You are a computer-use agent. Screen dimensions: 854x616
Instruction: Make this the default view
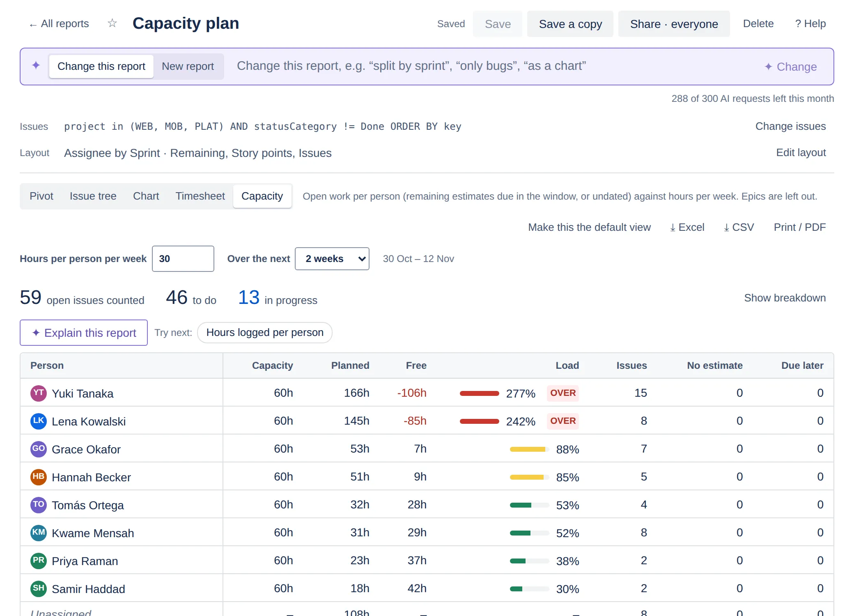[x=589, y=228]
